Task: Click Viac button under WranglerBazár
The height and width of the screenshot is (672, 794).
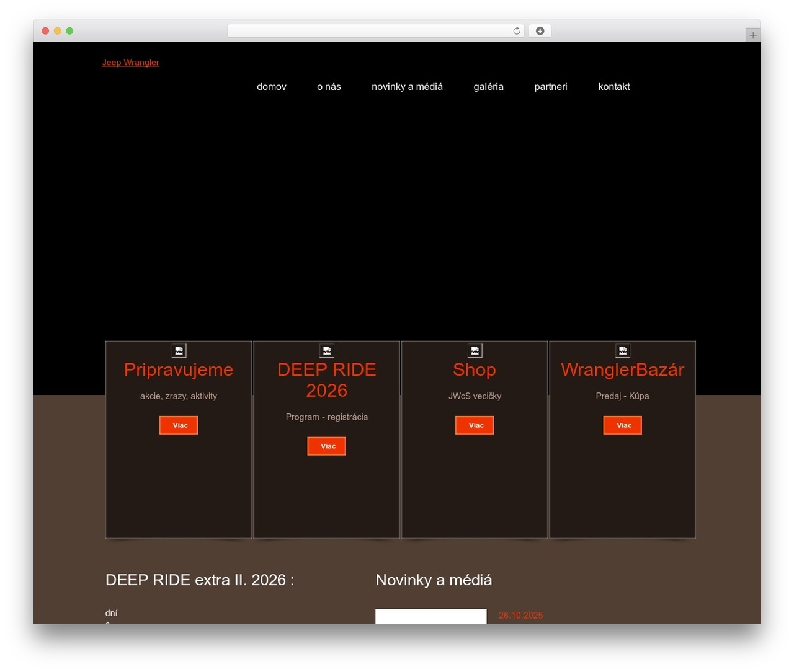Action: pos(623,425)
